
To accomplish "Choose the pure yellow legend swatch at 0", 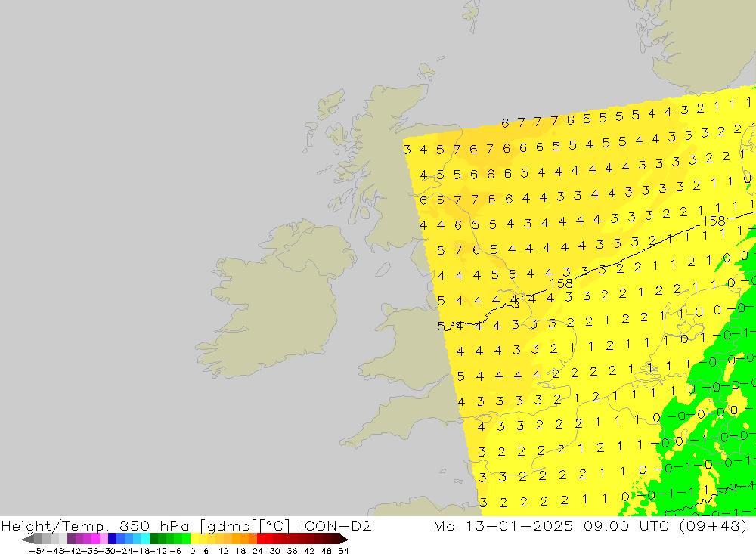I will click(x=195, y=539).
